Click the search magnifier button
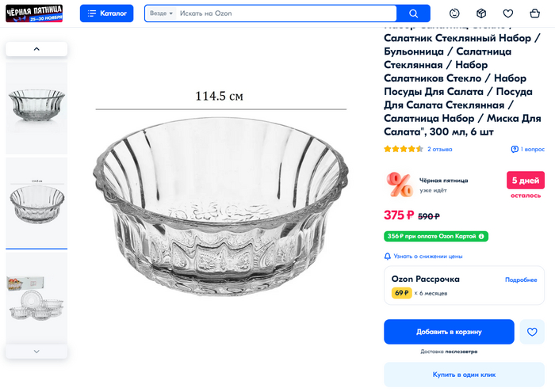This screenshot has width=555, height=392. click(x=413, y=13)
